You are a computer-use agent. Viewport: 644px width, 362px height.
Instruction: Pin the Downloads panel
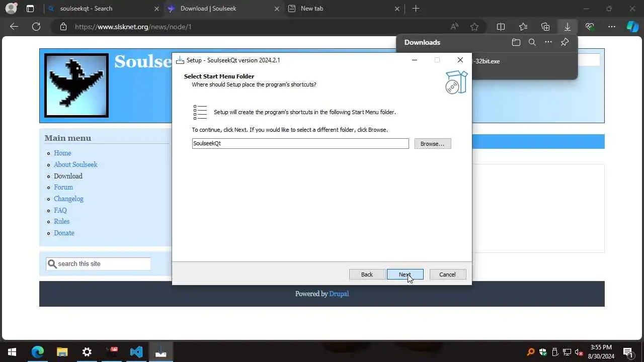(x=565, y=42)
